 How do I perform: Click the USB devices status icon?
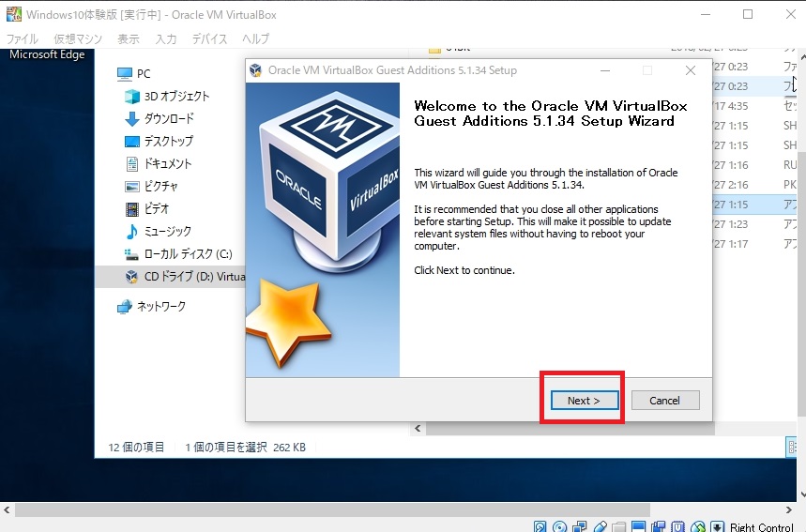click(600, 526)
